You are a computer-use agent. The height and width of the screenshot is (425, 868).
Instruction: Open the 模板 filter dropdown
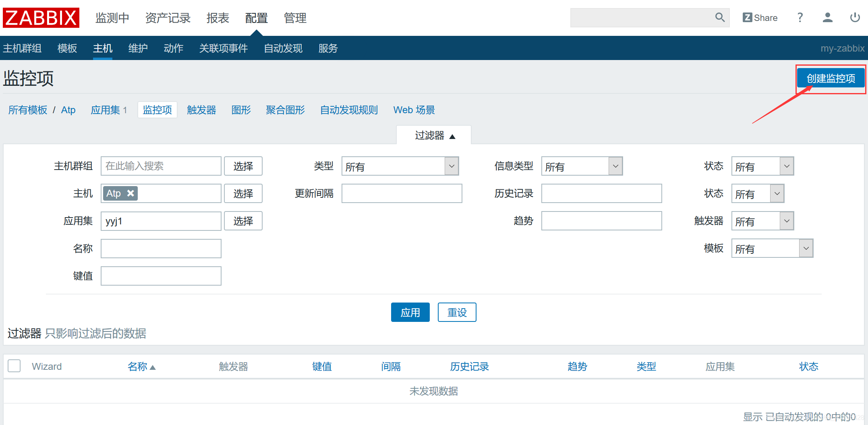coord(772,248)
